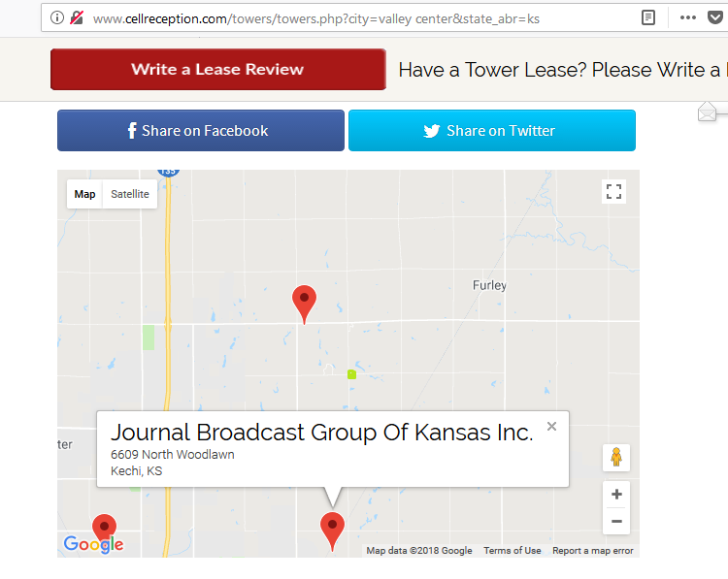The height and width of the screenshot is (579, 728).
Task: Open the map Terms of Use link
Action: [x=512, y=551]
